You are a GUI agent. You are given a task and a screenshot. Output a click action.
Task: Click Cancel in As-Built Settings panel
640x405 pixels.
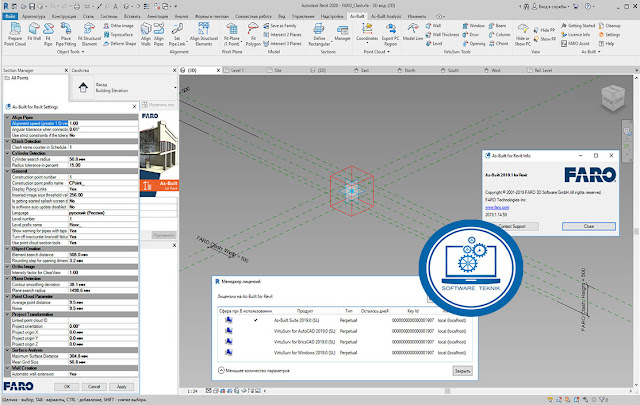(94, 386)
